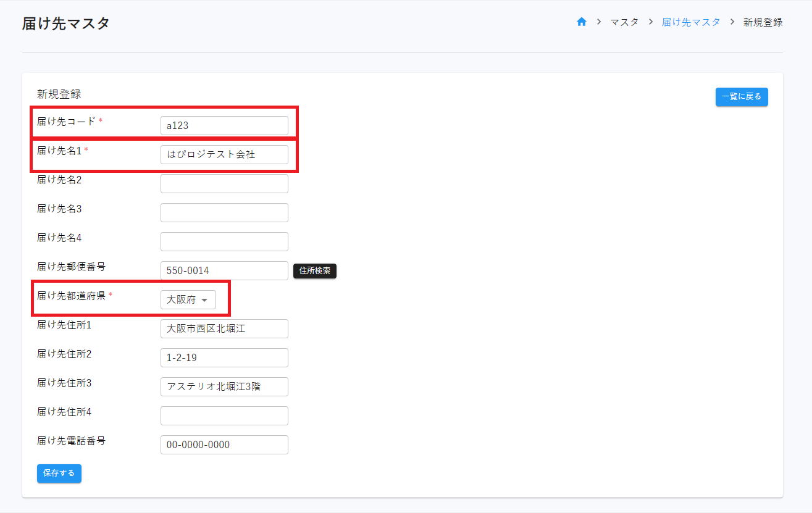The image size is (812, 513).
Task: Edit the 届け先名1 field
Action: pyautogui.click(x=224, y=154)
